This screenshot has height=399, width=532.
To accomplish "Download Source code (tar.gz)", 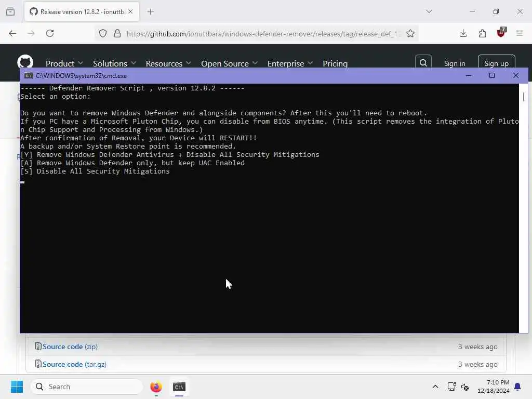I will pyautogui.click(x=74, y=364).
